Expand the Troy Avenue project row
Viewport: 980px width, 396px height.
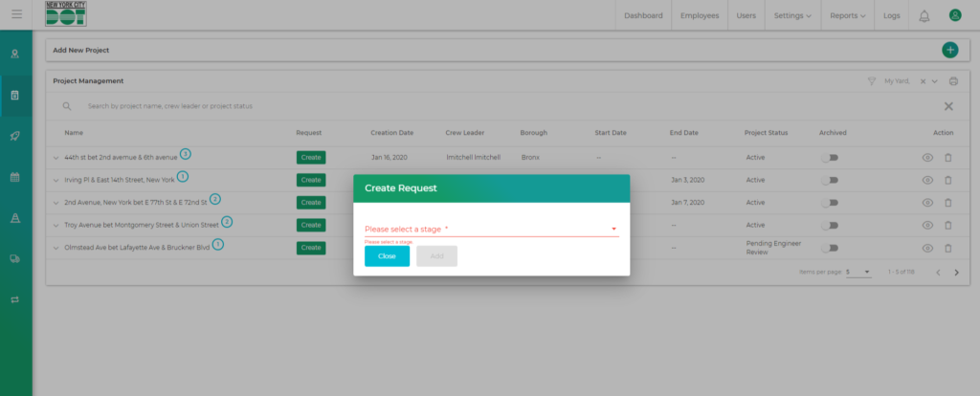(56, 226)
